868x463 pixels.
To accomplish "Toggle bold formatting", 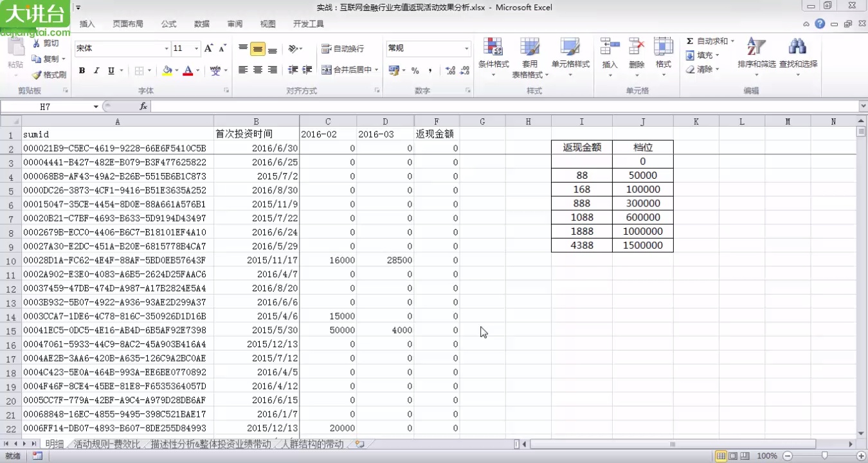I will [x=82, y=71].
